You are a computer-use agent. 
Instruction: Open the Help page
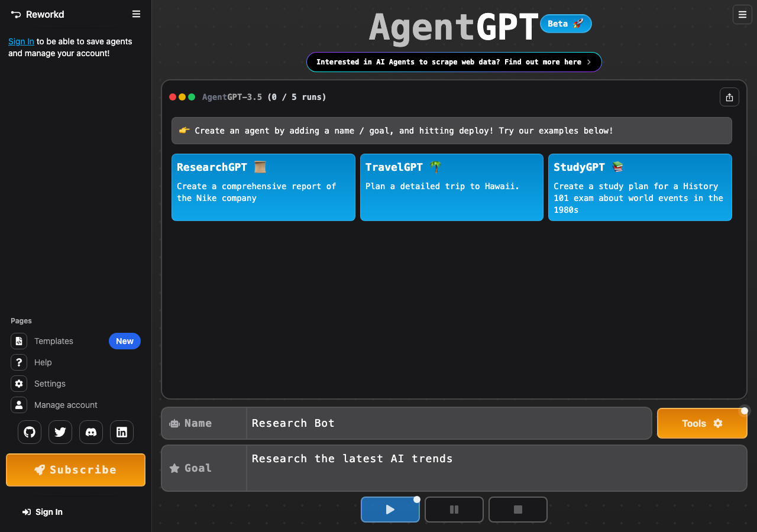click(43, 362)
